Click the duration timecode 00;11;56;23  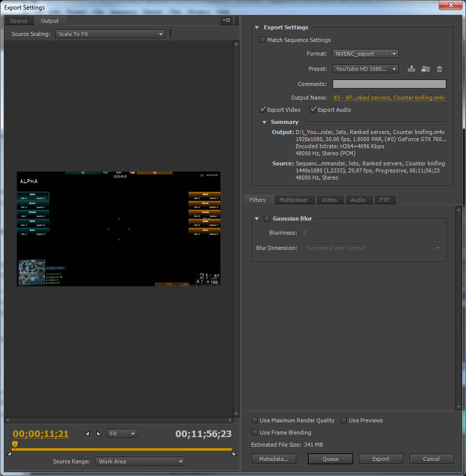(x=203, y=434)
